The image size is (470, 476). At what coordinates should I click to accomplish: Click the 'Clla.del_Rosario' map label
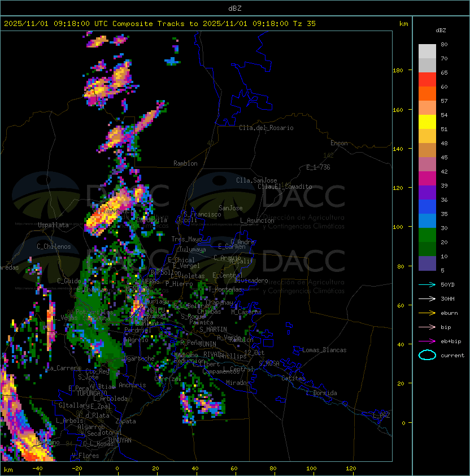pos(266,128)
